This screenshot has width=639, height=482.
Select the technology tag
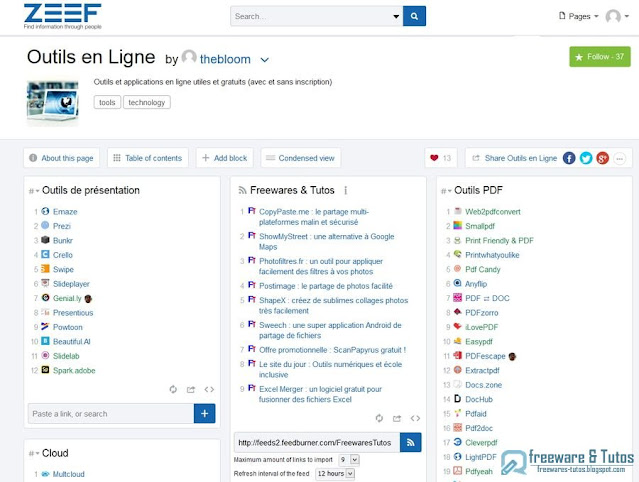point(147,102)
